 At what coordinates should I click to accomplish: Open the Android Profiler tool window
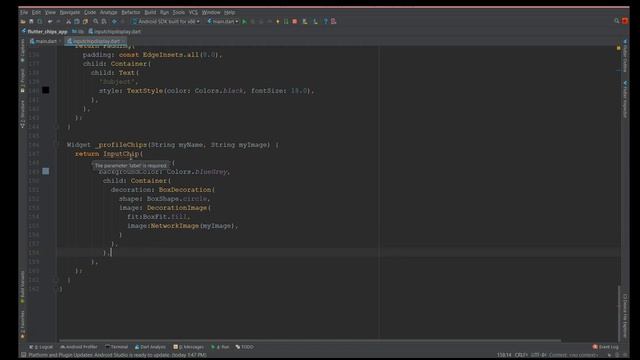pos(79,347)
